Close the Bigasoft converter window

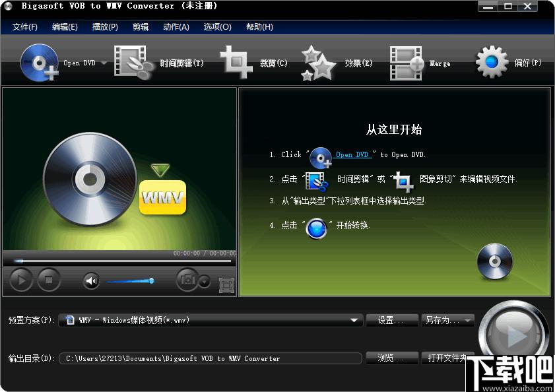tap(527, 7)
